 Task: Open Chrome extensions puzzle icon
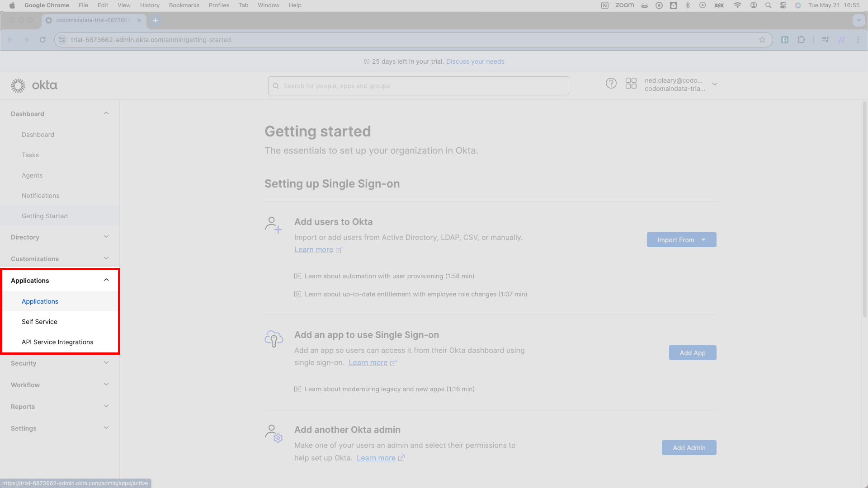click(801, 40)
